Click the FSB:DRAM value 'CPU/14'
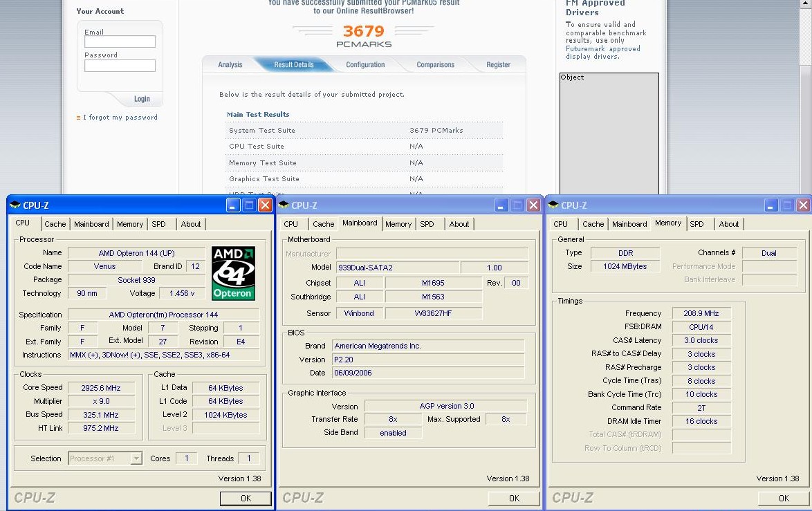 point(701,327)
